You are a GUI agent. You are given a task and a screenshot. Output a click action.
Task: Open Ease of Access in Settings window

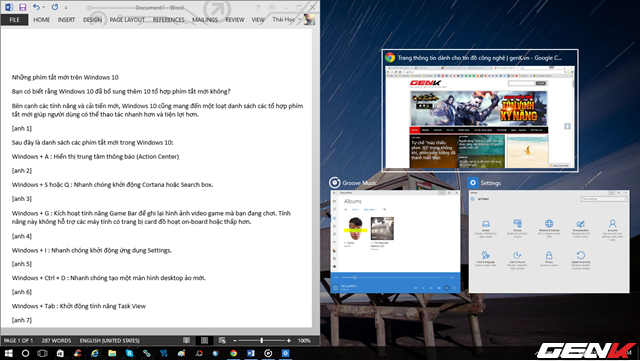click(x=517, y=260)
